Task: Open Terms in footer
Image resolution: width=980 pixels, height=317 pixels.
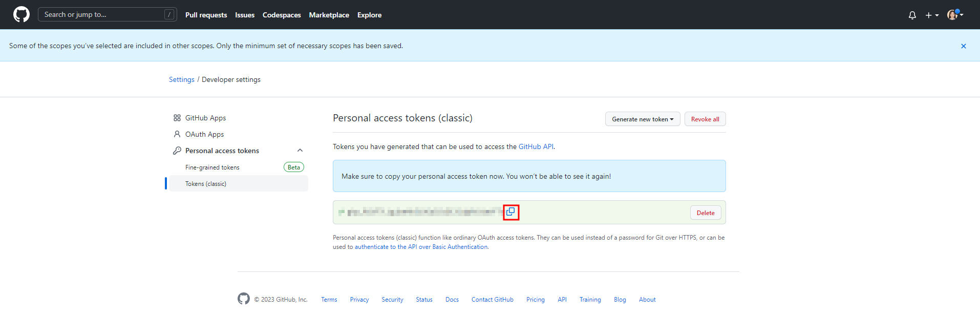Action: [x=329, y=300]
